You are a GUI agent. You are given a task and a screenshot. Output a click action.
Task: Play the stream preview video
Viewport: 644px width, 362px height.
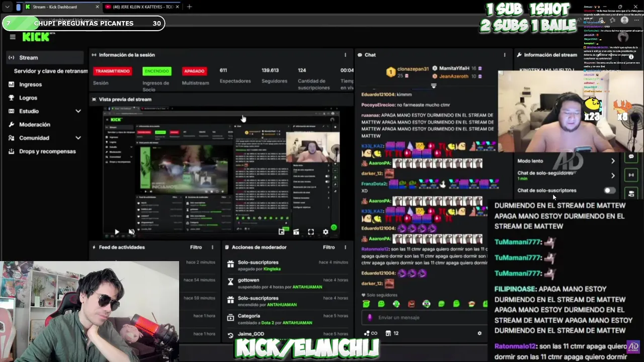pyautogui.click(x=117, y=232)
